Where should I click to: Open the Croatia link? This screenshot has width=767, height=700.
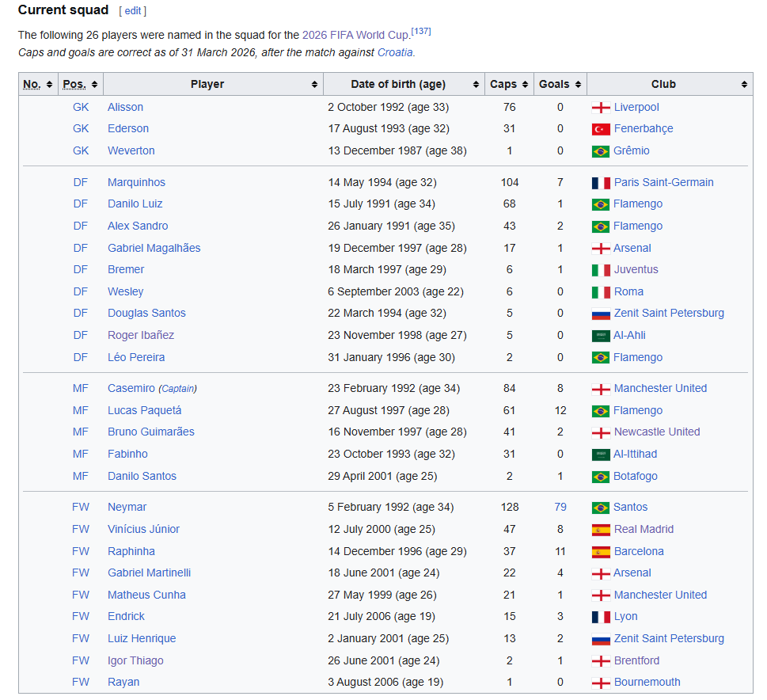point(395,52)
